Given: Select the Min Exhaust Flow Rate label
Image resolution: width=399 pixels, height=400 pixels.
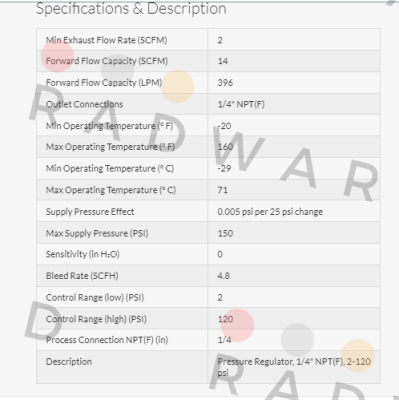Looking at the screenshot, I should pos(106,40).
